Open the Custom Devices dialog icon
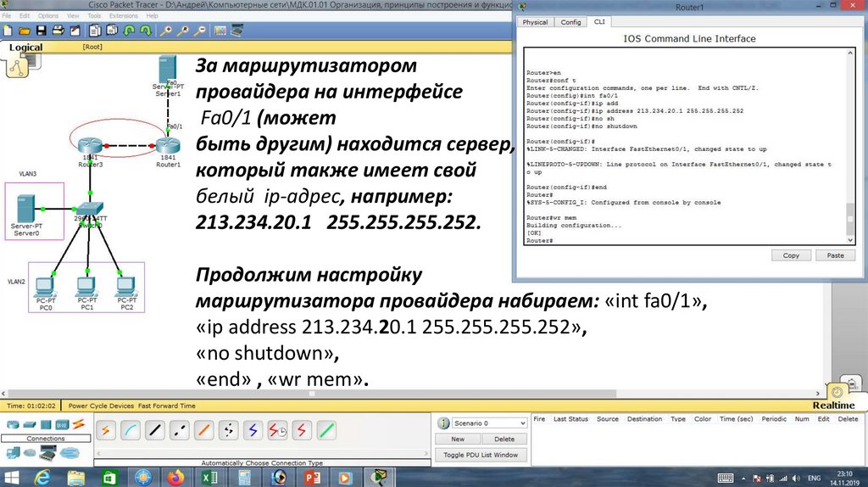This screenshot has height=487, width=868. [237, 31]
